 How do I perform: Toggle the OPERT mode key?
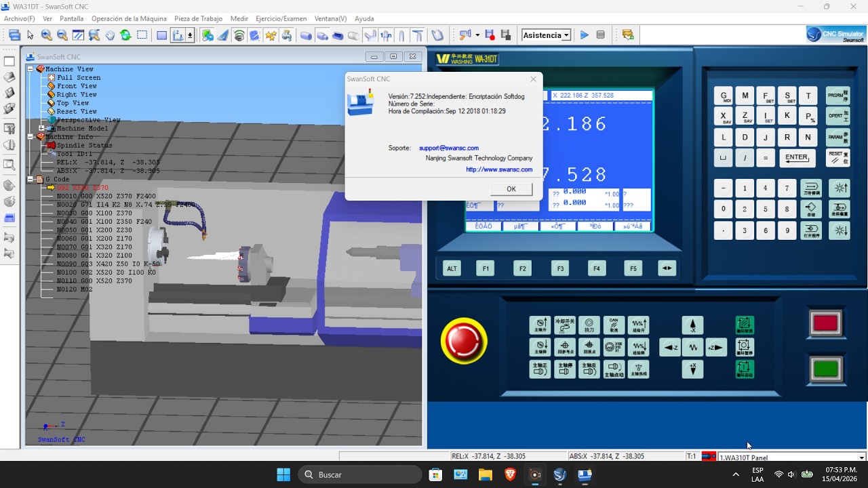coord(838,116)
